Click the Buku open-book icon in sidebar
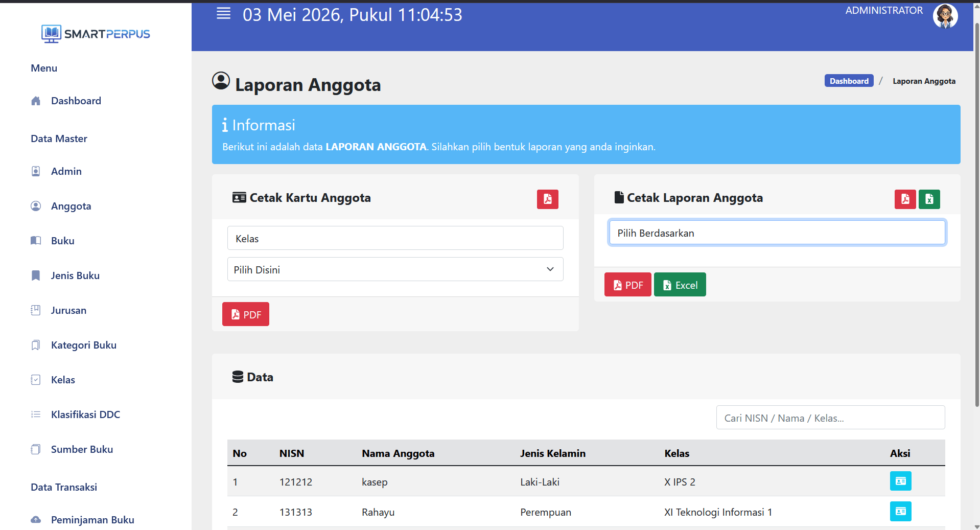The height and width of the screenshot is (530, 980). pos(36,241)
